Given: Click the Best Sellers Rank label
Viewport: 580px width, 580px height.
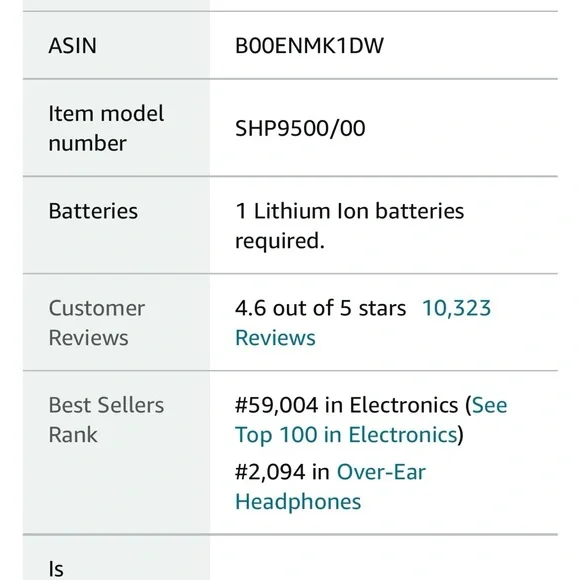Looking at the screenshot, I should point(106,420).
